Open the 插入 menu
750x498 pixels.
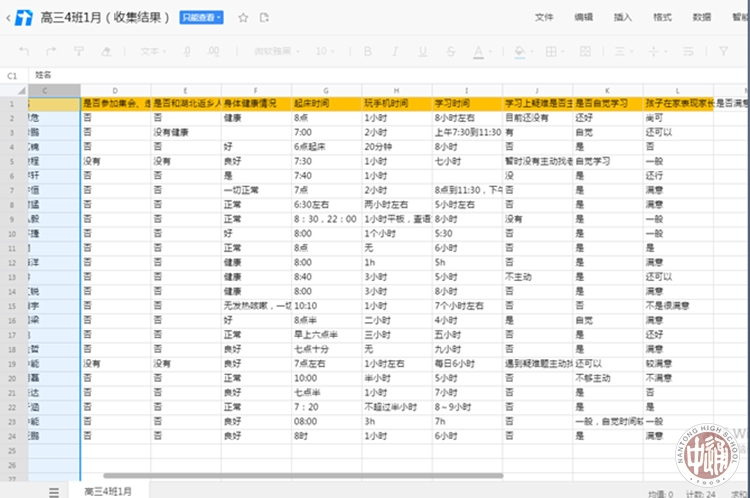[622, 17]
